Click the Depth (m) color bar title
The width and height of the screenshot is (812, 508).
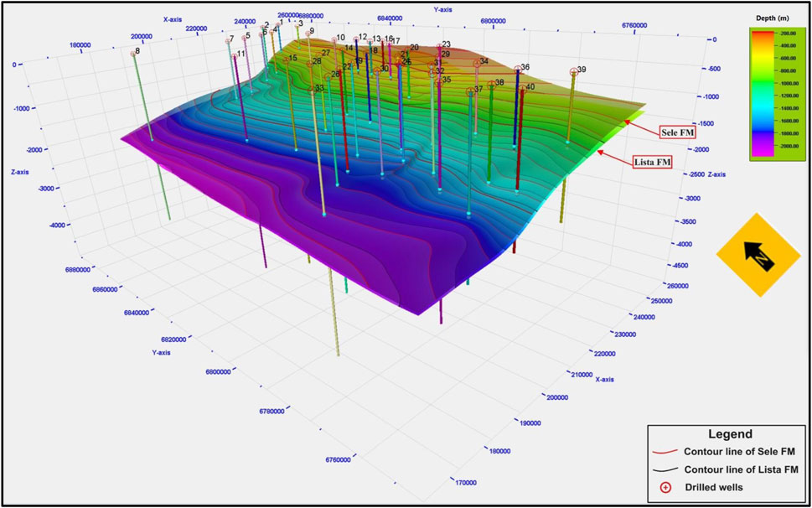pos(772,18)
